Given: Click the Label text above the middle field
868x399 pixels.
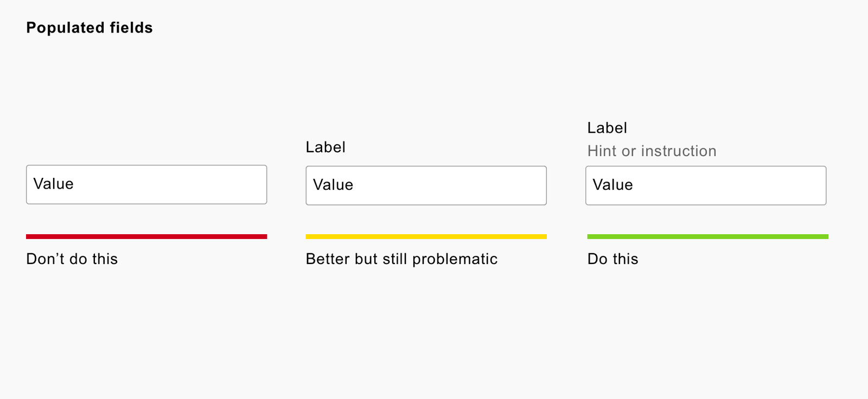Looking at the screenshot, I should coord(325,147).
